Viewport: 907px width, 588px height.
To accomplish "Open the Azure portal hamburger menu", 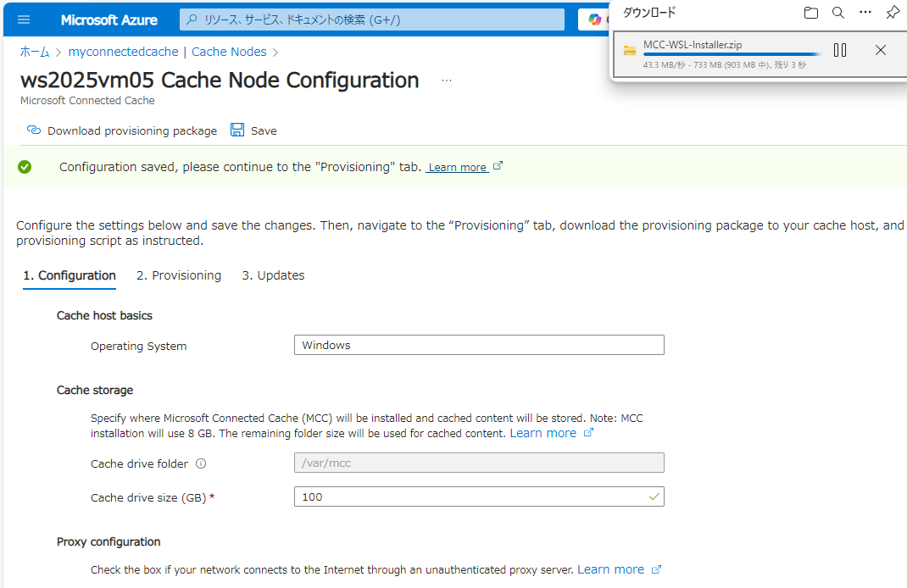I will pos(23,19).
